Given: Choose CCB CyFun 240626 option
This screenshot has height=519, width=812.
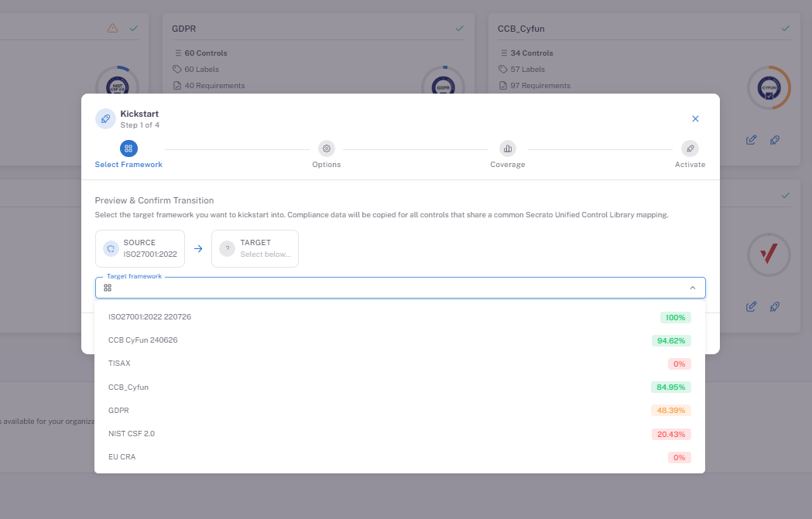Looking at the screenshot, I should (399, 340).
